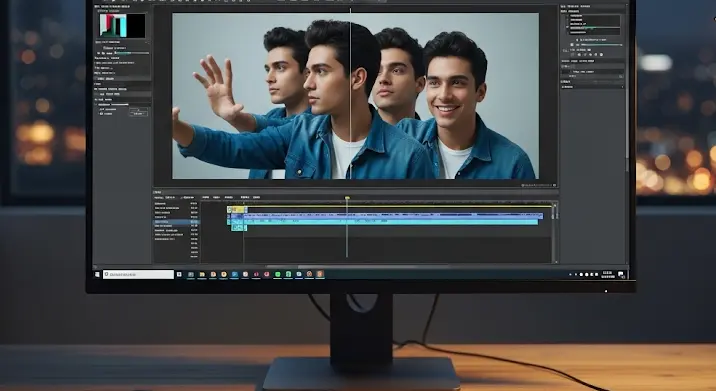Click the horizontal scrollbar under the timeline

coord(357,266)
